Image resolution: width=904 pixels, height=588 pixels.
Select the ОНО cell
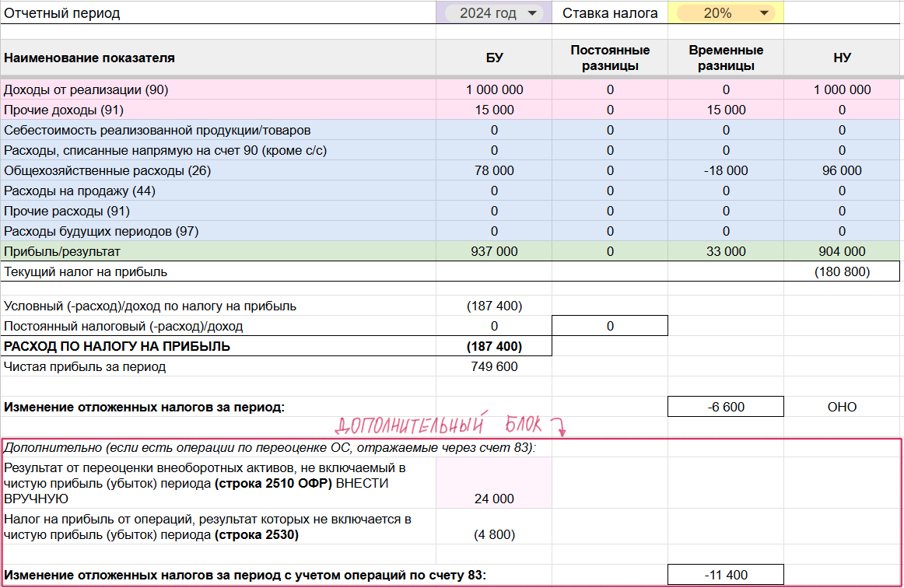[842, 407]
